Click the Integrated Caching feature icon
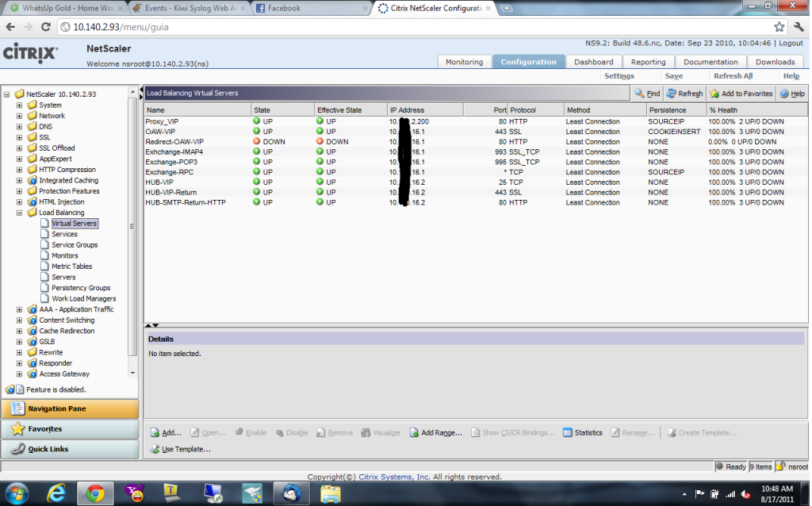The height and width of the screenshot is (506, 812). tap(32, 180)
